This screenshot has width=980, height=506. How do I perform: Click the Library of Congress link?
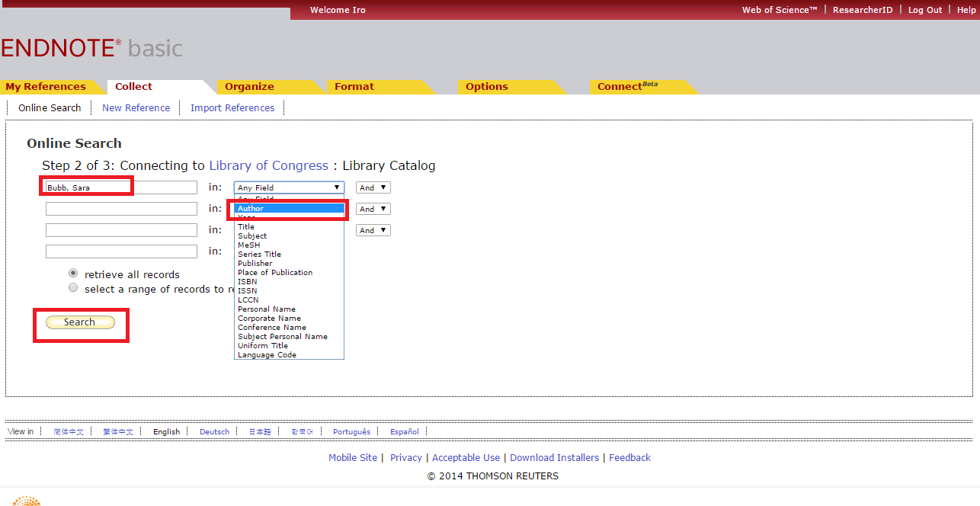click(268, 165)
